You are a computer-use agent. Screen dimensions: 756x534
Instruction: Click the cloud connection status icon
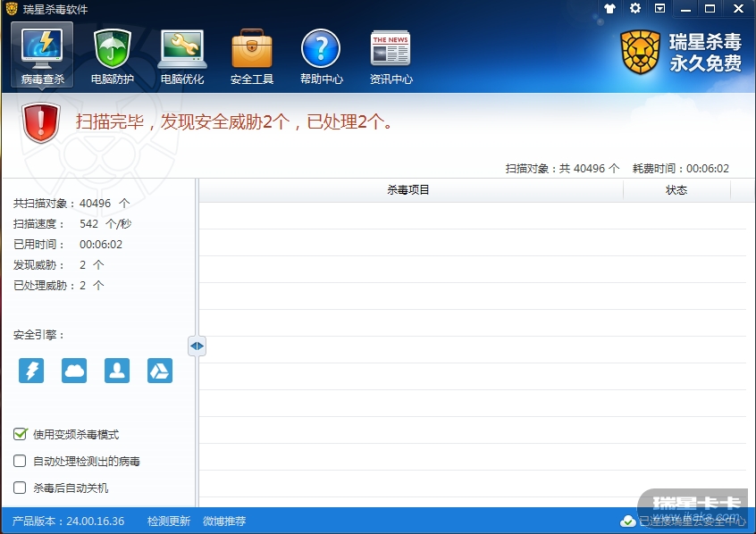[x=627, y=521]
